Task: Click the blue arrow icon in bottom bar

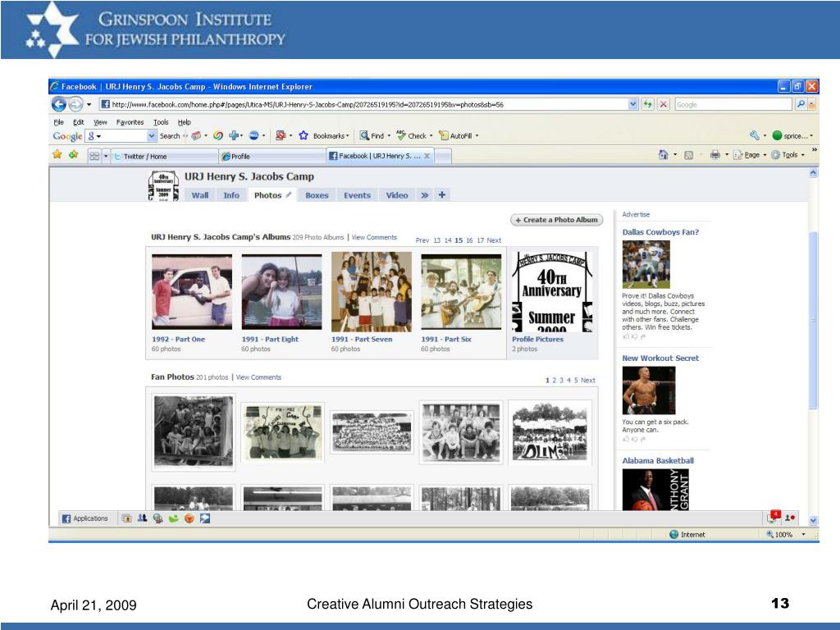Action: pos(205,518)
